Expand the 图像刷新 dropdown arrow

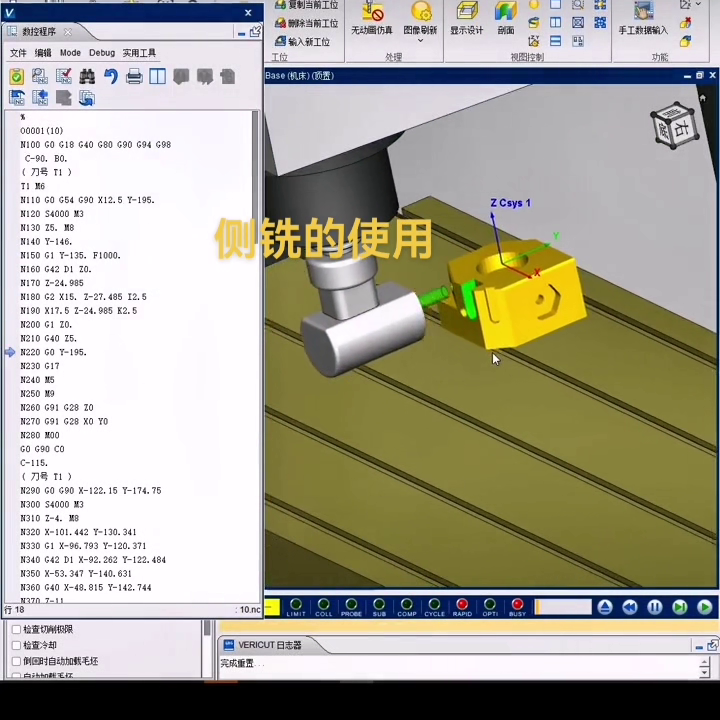(x=420, y=41)
